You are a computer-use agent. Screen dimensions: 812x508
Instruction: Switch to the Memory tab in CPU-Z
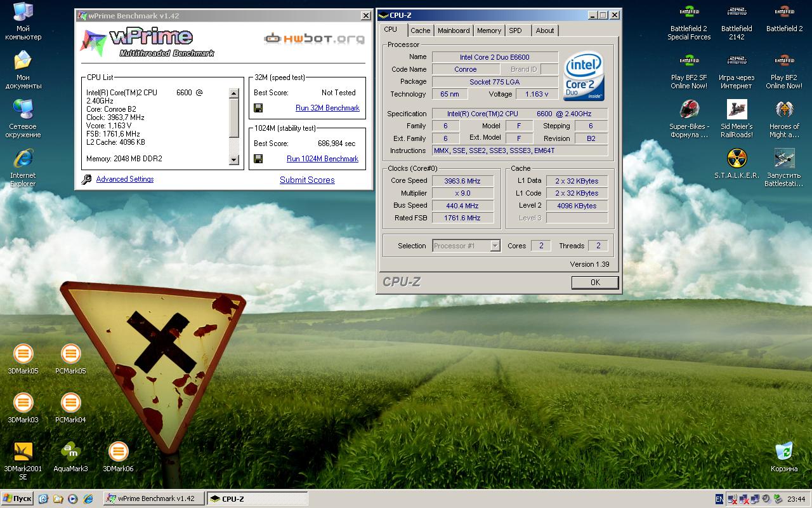[489, 30]
